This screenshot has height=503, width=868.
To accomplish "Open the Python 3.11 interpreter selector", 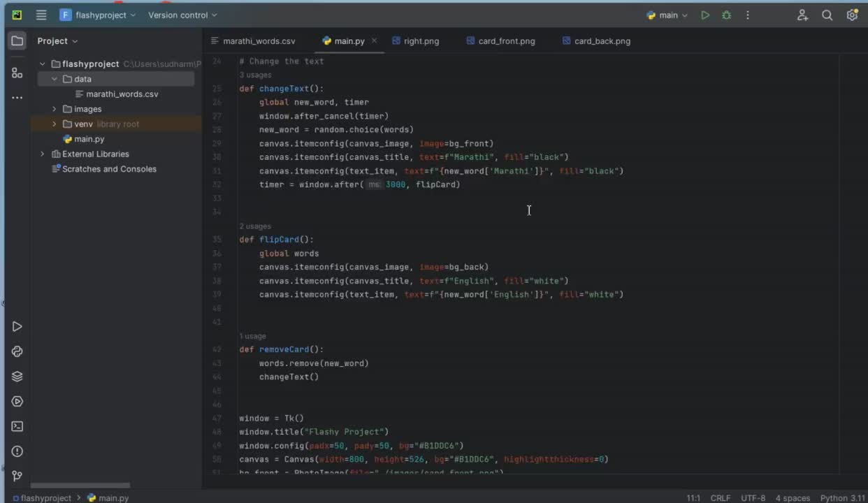I will pos(842,498).
